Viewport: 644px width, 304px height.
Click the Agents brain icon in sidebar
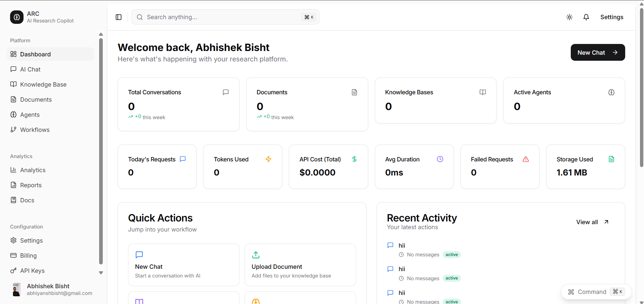click(x=13, y=114)
